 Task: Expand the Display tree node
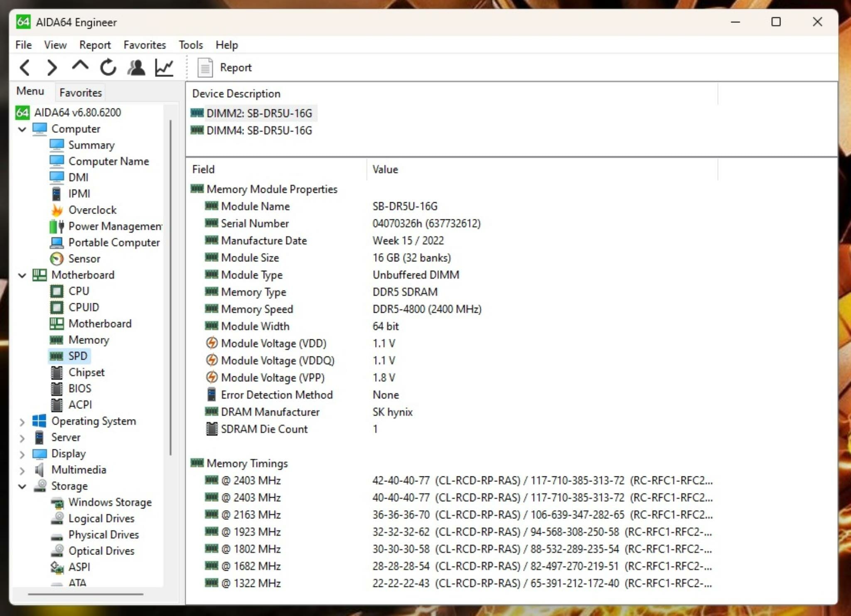coord(22,454)
